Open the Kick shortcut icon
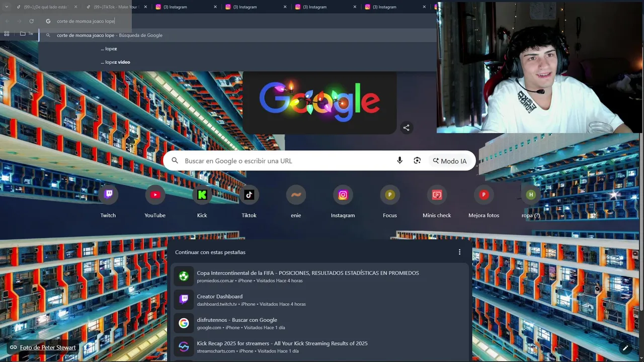This screenshot has width=644, height=362. pos(202,195)
